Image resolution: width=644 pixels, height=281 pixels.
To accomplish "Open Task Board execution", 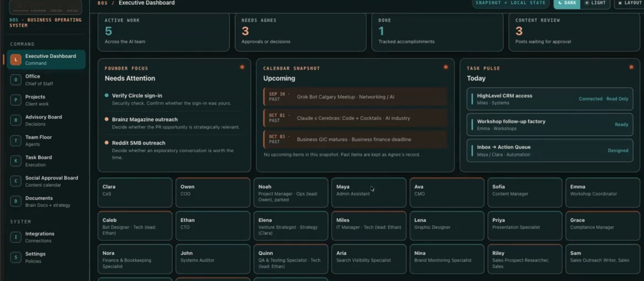I will pyautogui.click(x=46, y=161).
